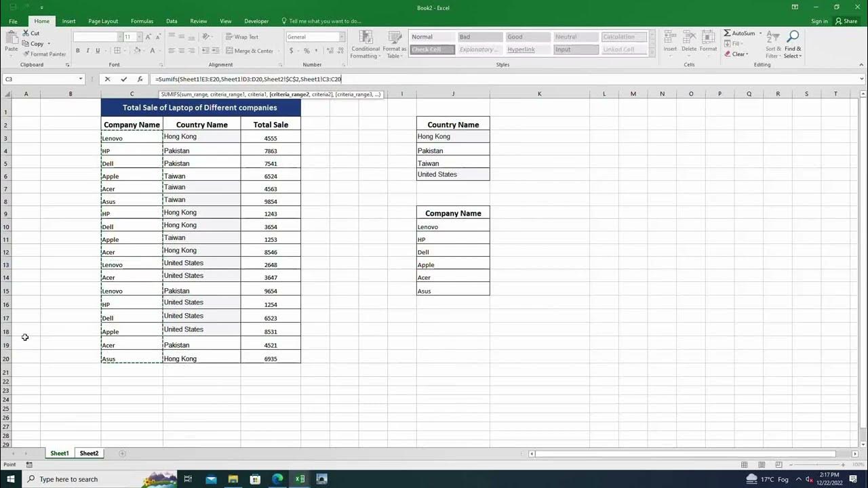This screenshot has width=868, height=488.
Task: Click Conditional Formatting icon
Action: coord(366,37)
